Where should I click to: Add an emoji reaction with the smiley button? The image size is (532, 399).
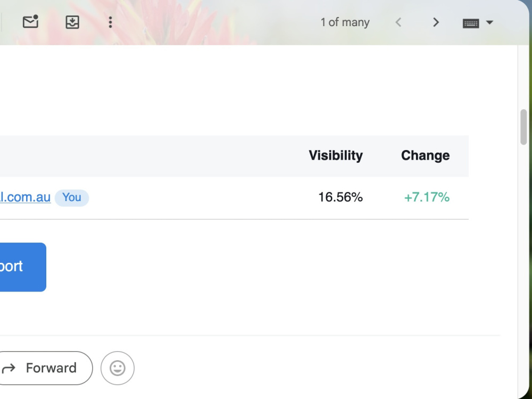118,368
